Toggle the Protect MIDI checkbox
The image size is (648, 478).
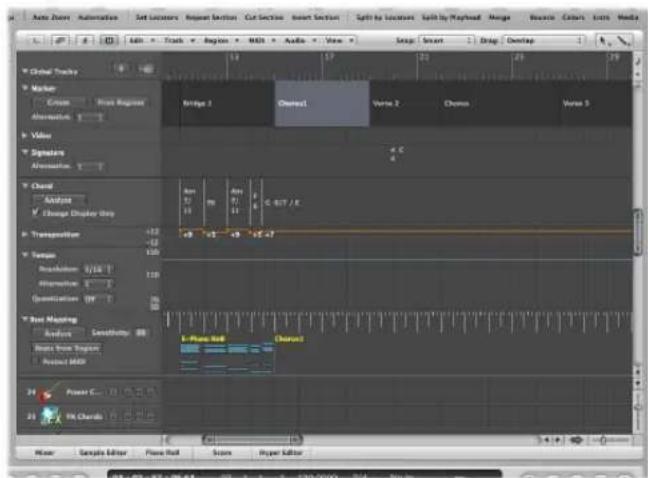point(36,361)
